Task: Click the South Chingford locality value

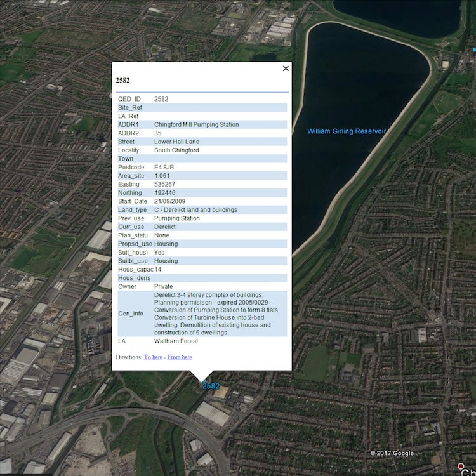Action: point(176,150)
